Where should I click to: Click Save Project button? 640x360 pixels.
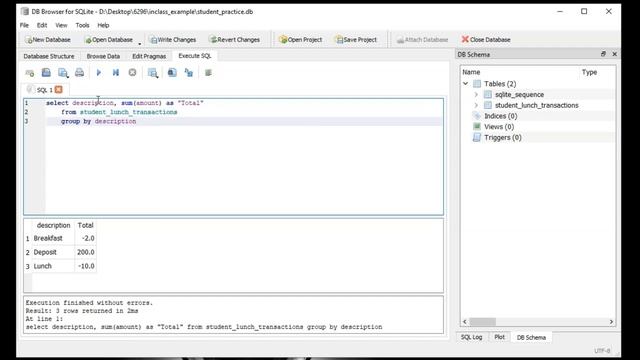coord(356,40)
